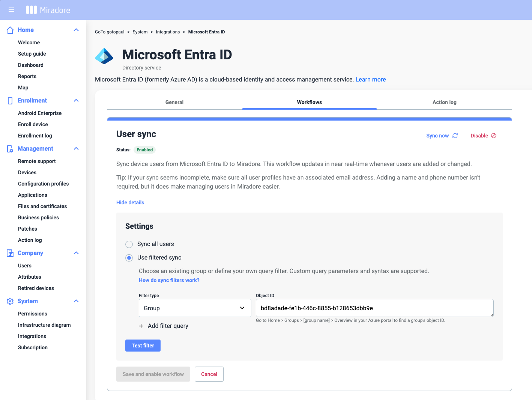The image size is (532, 400).
Task: Collapse the Home sidebar section chevron
Action: 76,30
